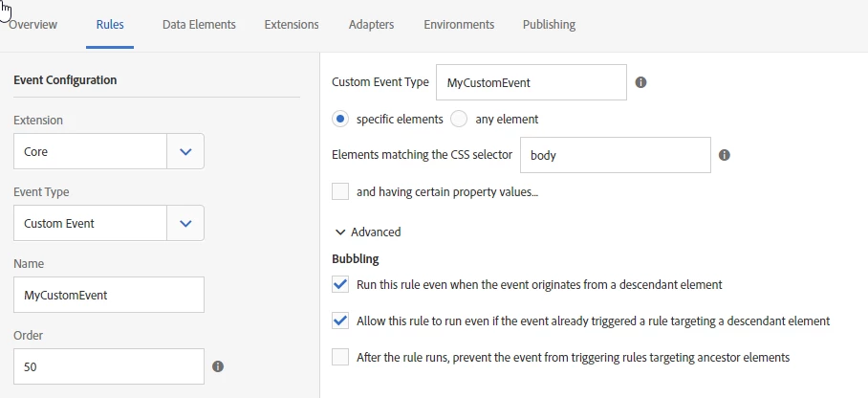This screenshot has height=398, width=868.
Task: Open the Environments tab
Action: pos(459,24)
